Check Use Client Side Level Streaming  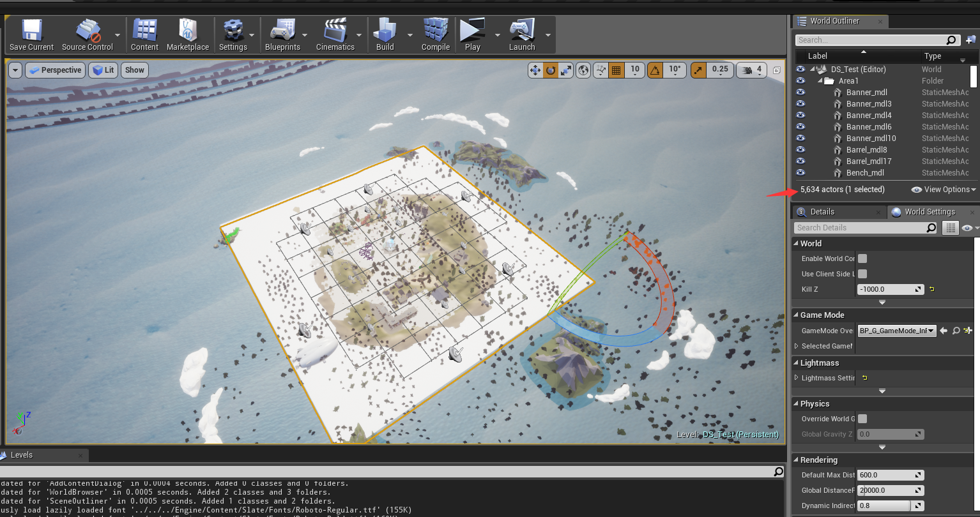862,274
